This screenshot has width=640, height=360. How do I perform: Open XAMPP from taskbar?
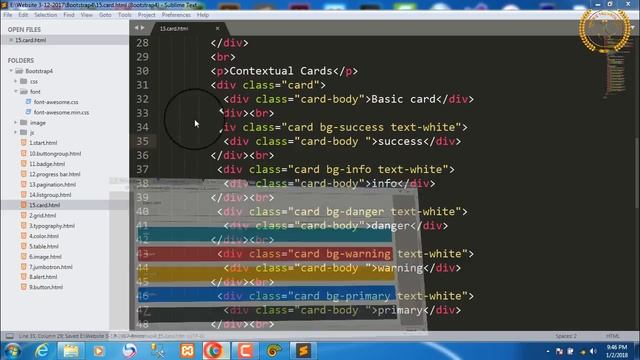coord(187,351)
